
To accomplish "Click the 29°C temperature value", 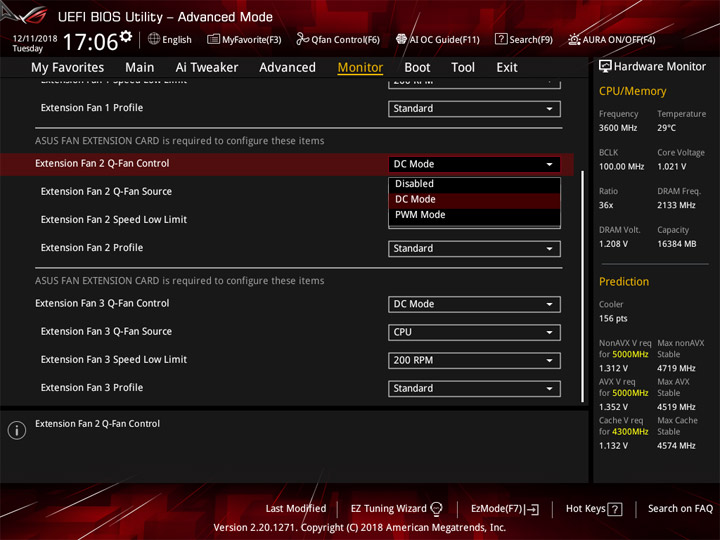I will [666, 128].
